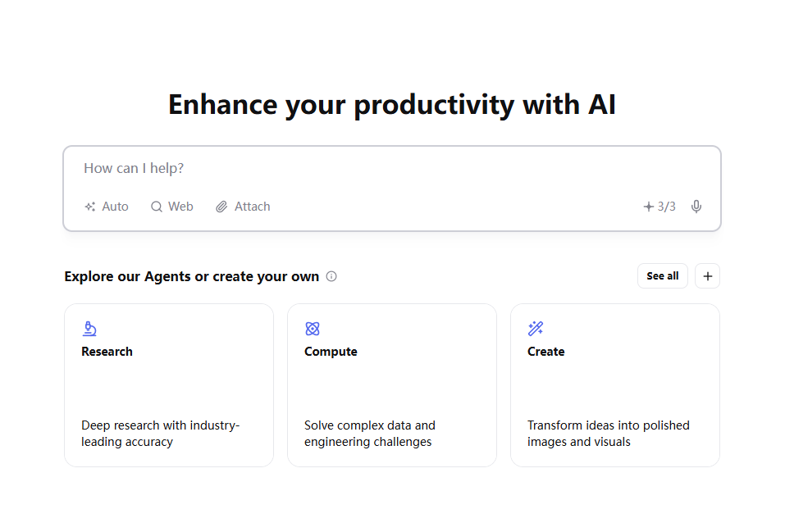This screenshot has width=785, height=532.
Task: Open the info tooltip next to Agents heading
Action: click(x=331, y=276)
